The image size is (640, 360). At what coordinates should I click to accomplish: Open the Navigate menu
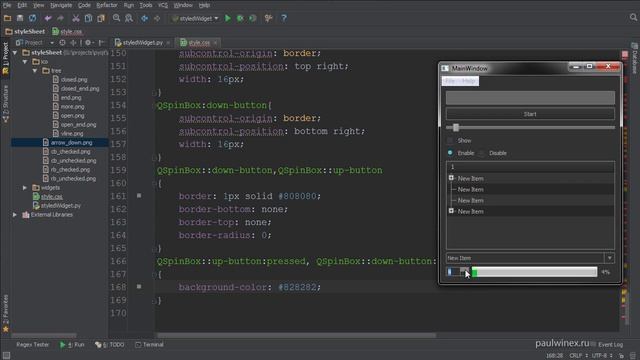click(x=61, y=5)
